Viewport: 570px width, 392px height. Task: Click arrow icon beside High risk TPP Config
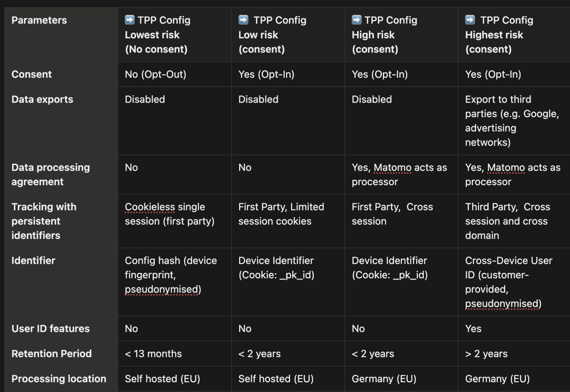point(357,20)
